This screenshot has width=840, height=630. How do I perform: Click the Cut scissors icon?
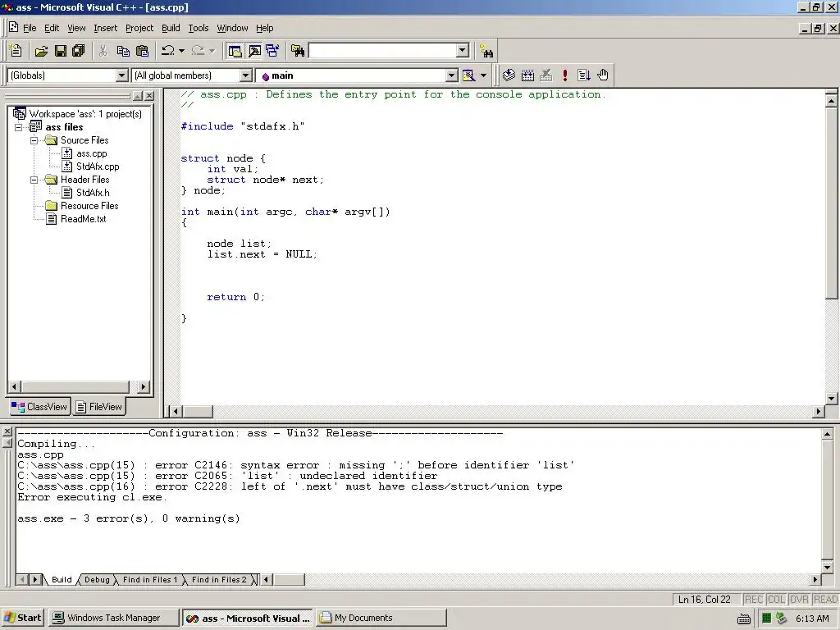point(103,51)
